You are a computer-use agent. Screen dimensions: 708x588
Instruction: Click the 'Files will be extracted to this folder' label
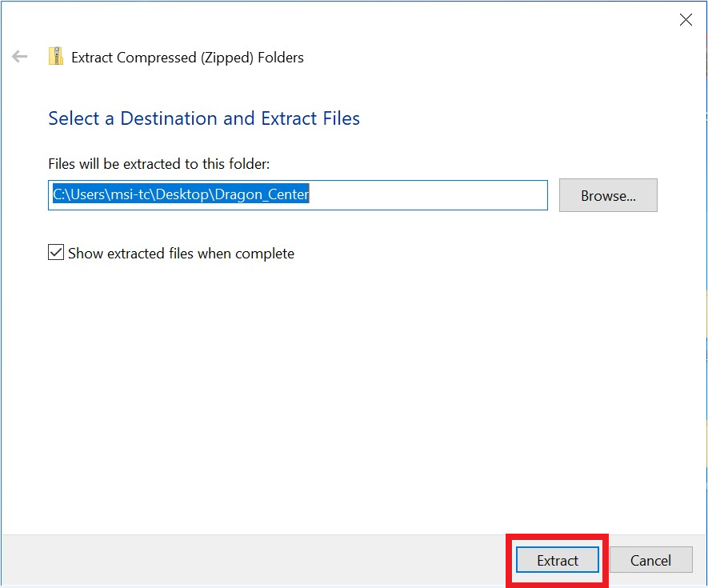pos(159,163)
